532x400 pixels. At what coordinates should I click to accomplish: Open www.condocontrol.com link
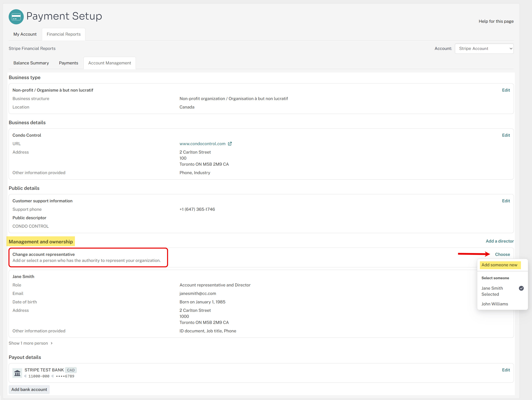[202, 144]
